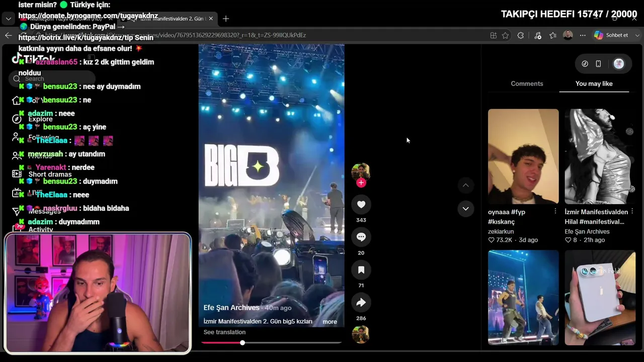Open Efe Şan Archives under the Hilal video
The image size is (644, 362).
point(587,232)
